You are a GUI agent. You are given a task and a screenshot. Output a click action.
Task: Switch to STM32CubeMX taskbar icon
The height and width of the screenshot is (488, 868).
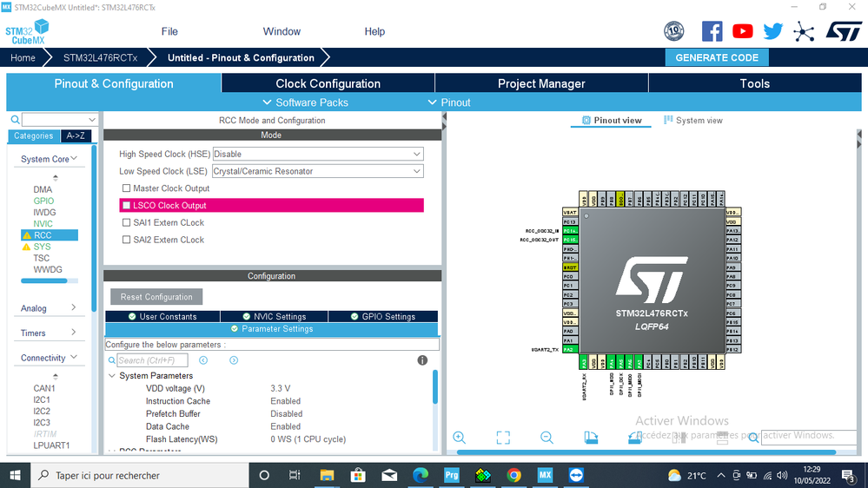point(545,475)
